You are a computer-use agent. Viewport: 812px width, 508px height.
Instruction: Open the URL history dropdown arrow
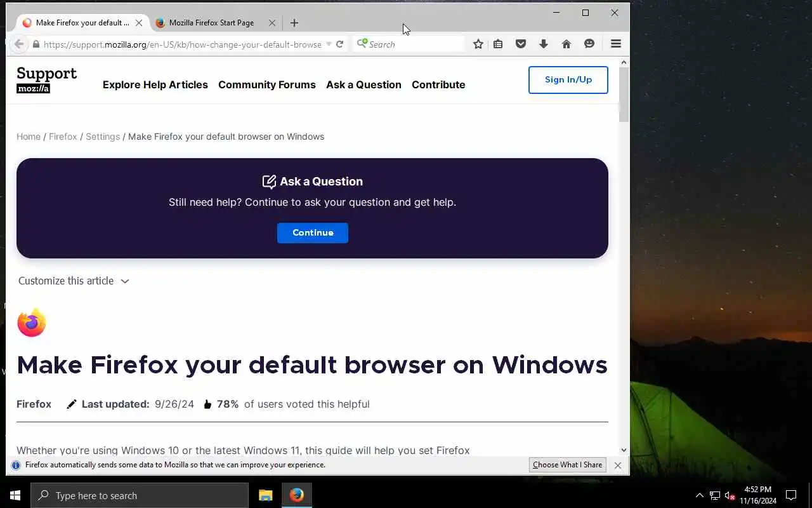[x=329, y=44]
